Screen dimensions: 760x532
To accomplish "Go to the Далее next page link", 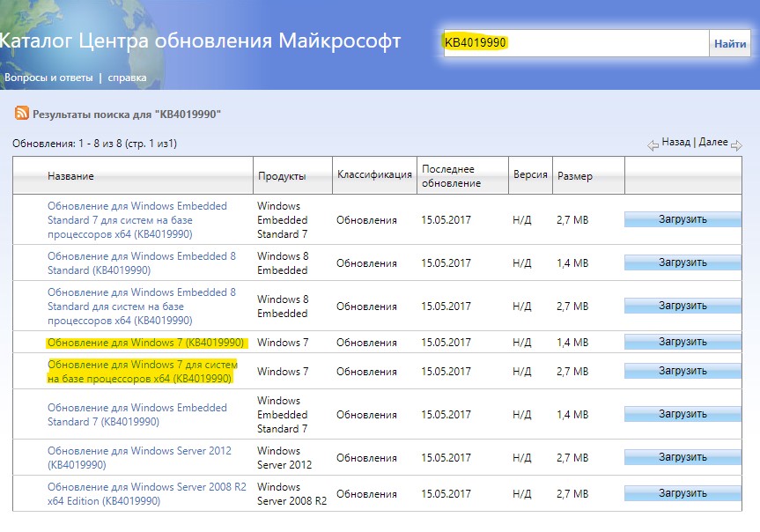I will point(713,142).
